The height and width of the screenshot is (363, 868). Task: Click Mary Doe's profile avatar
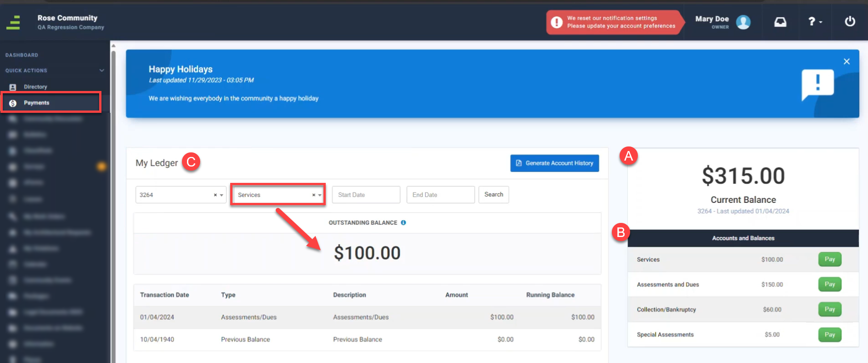pos(743,22)
